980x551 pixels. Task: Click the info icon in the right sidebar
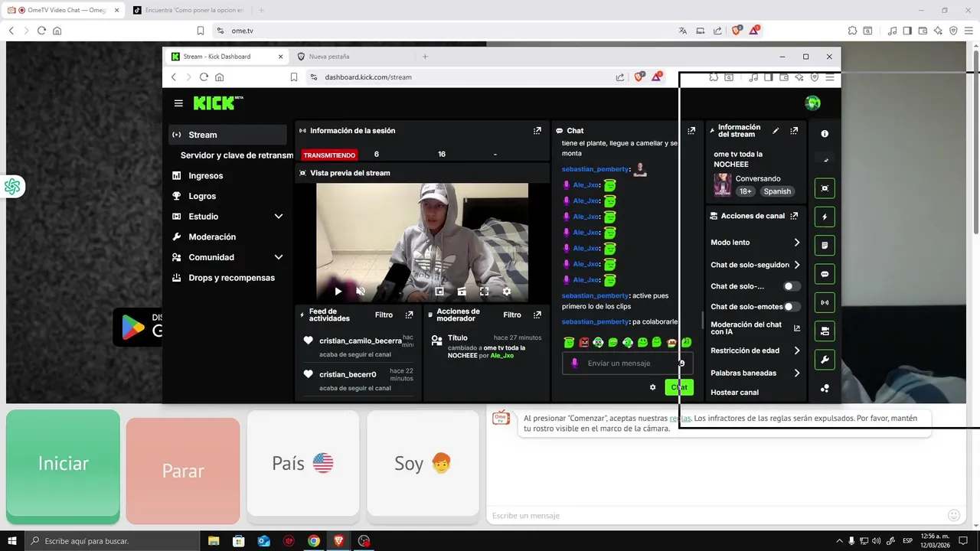click(825, 134)
